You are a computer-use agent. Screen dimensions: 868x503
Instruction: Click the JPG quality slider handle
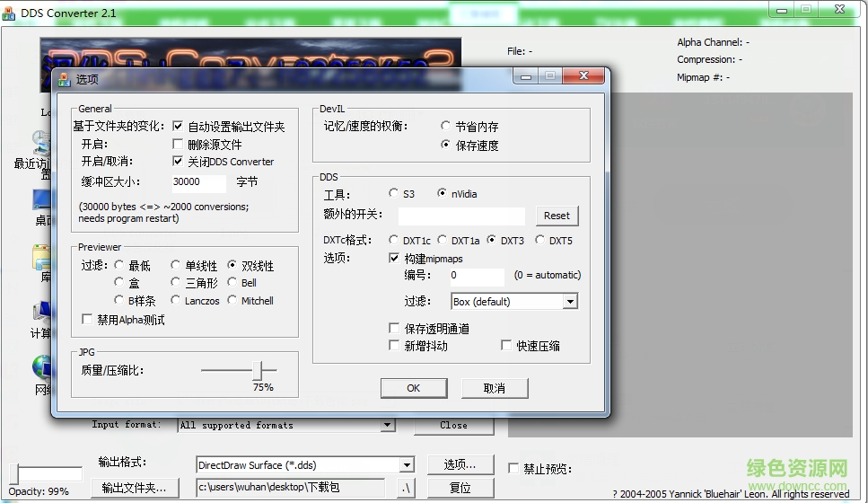click(x=259, y=369)
